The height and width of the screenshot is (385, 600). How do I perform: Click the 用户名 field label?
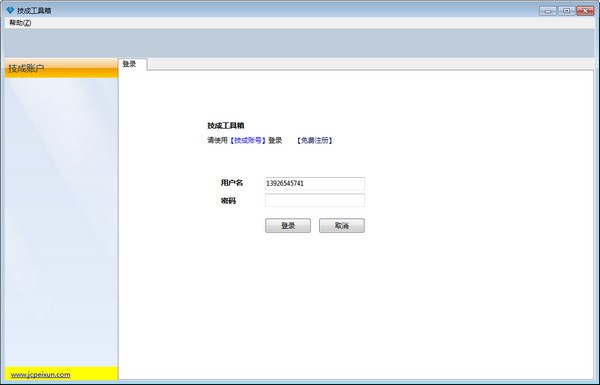pos(232,183)
